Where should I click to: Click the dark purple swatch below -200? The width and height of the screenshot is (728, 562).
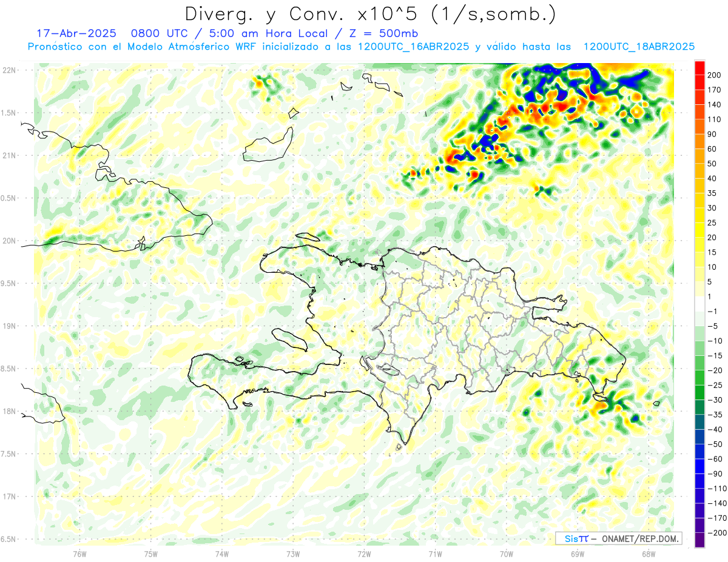coord(699,540)
